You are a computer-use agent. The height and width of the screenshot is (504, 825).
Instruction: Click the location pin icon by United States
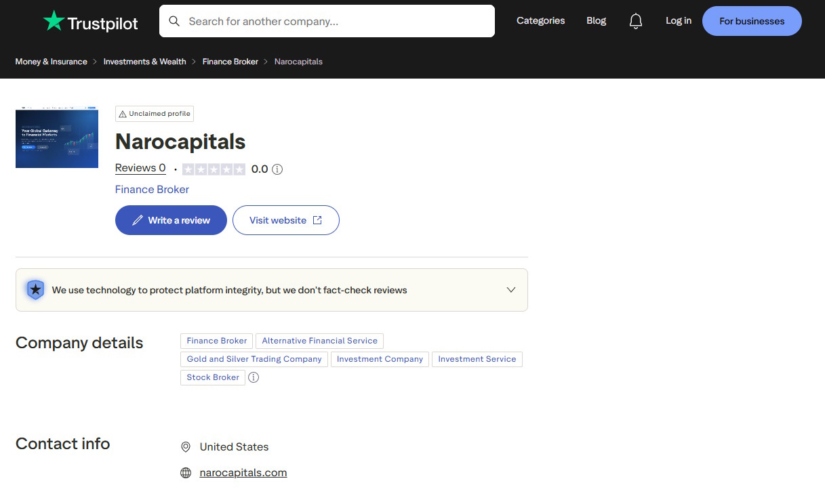coord(186,447)
